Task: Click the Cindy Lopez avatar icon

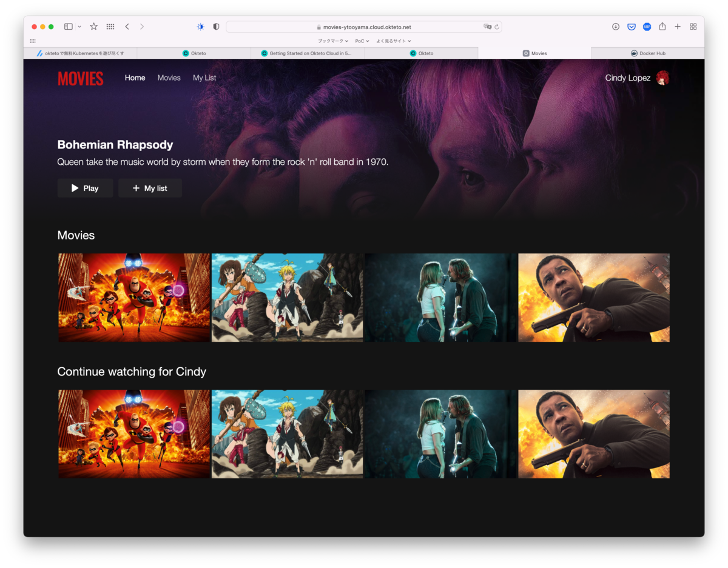Action: click(662, 78)
